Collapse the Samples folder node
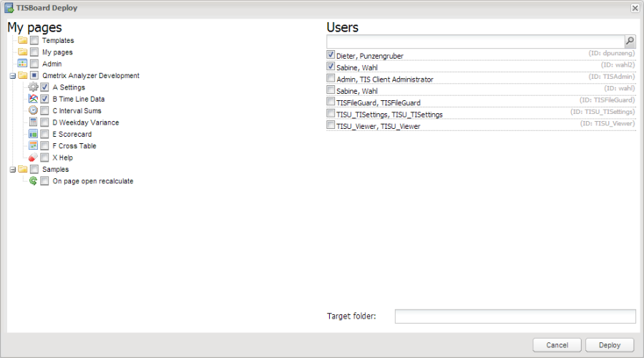644x358 pixels. click(x=13, y=170)
